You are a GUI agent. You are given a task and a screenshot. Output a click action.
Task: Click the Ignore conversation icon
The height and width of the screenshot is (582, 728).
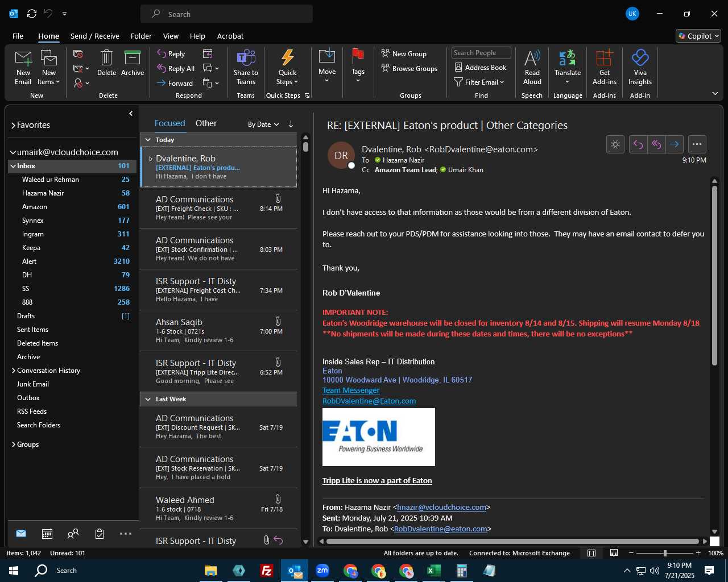[x=78, y=54]
